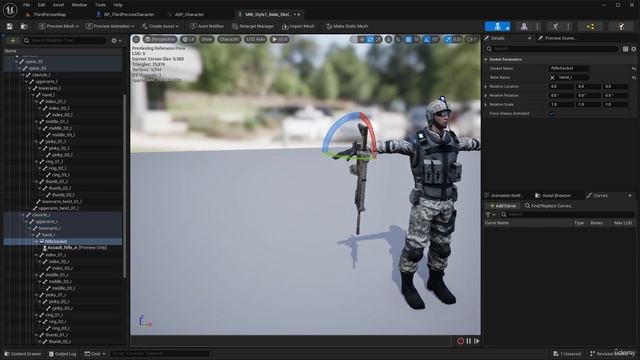640x360 pixels.
Task: Open the Physics asset mode icon
Action: coord(620,27)
